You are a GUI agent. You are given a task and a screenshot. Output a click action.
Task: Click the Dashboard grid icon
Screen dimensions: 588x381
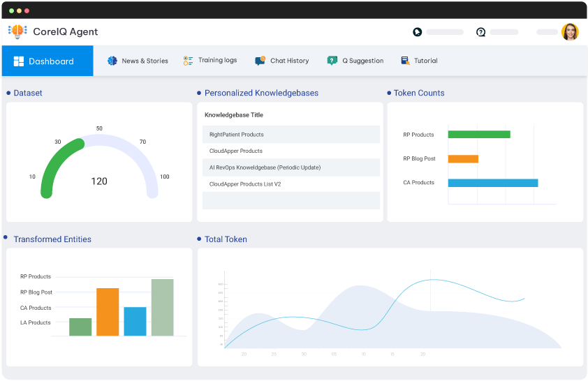19,61
